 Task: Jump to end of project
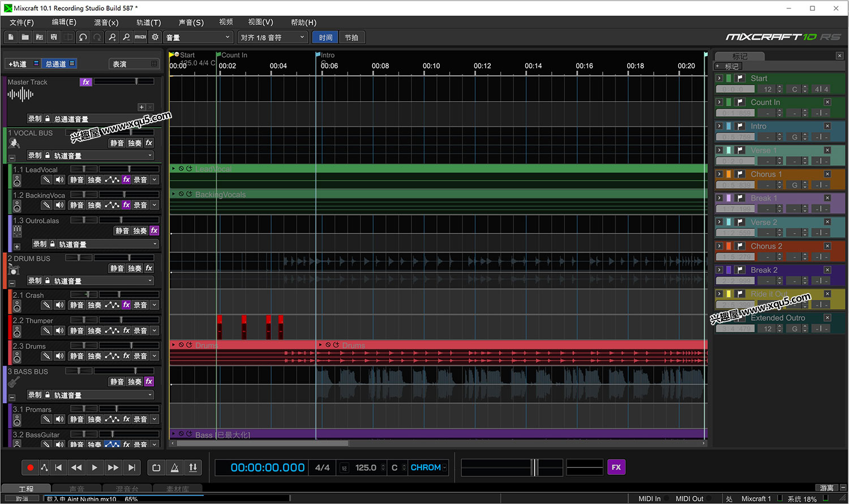pyautogui.click(x=131, y=467)
